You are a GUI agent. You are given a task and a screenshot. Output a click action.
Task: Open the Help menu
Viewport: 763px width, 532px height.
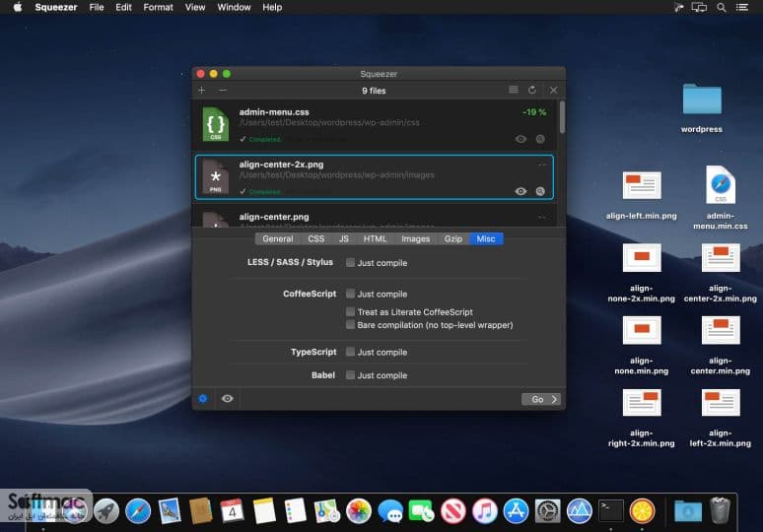[272, 7]
